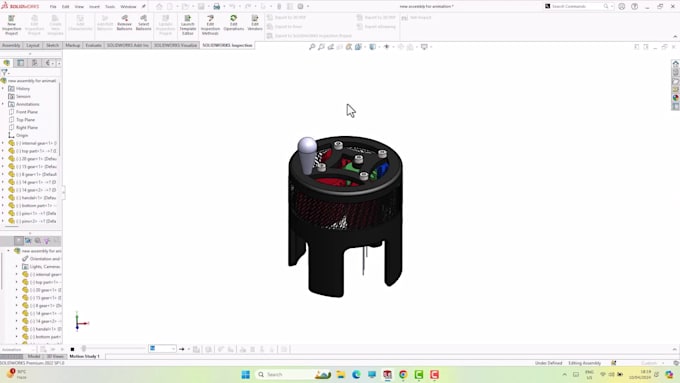
Task: Open Edit menu
Action: click(x=65, y=7)
